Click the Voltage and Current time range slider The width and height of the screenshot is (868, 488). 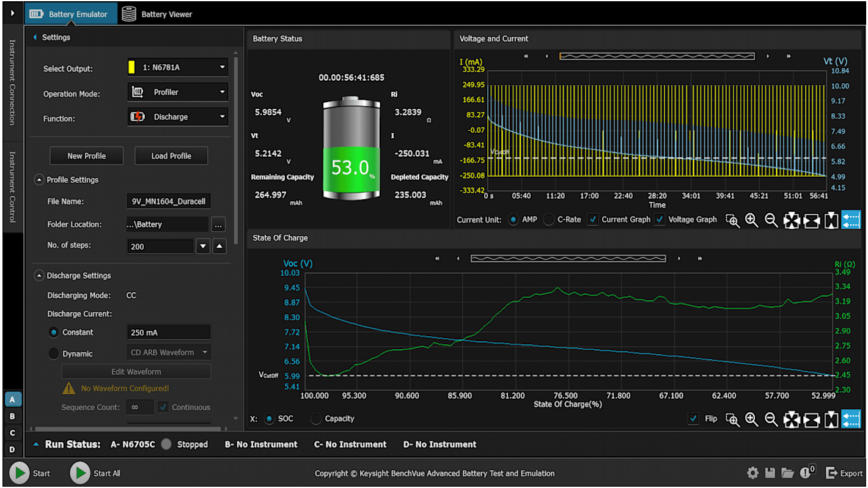pos(657,56)
